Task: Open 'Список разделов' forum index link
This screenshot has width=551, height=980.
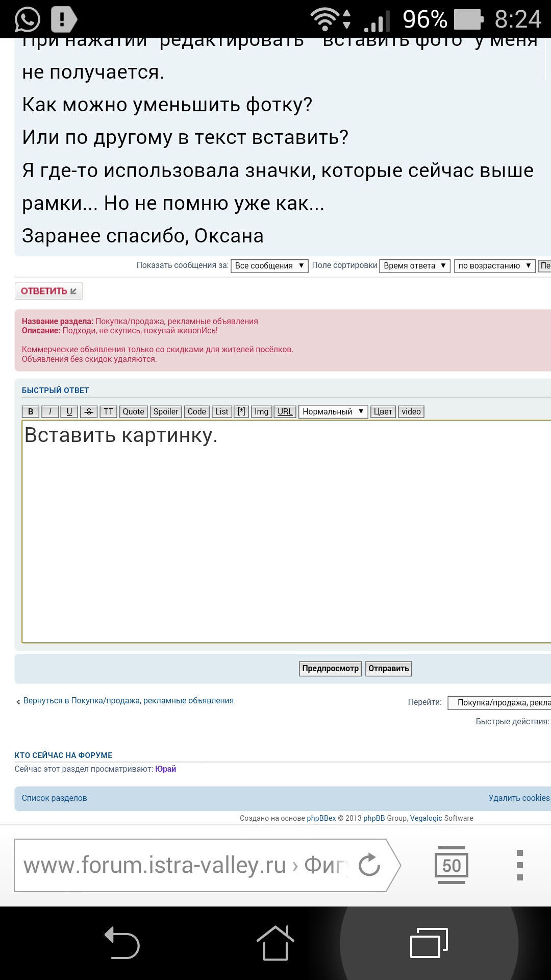Action: click(55, 798)
